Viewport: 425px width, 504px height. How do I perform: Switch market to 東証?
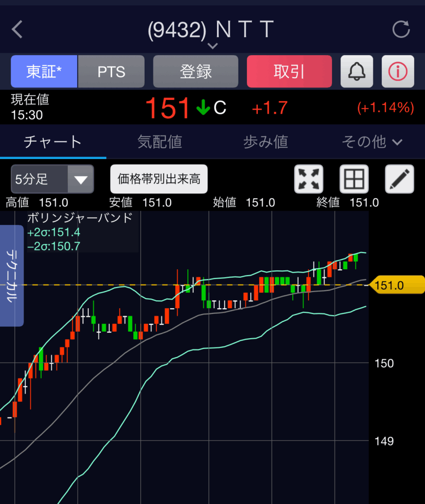[x=44, y=72]
